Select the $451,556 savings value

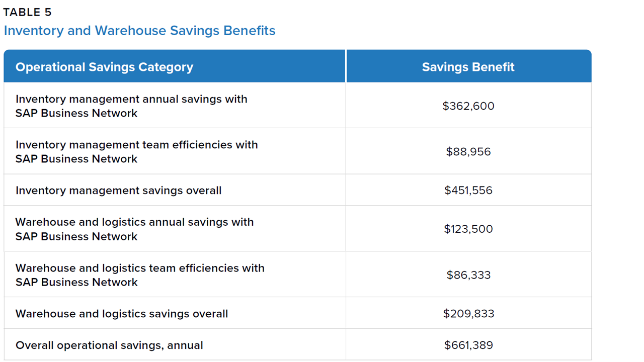[468, 191]
